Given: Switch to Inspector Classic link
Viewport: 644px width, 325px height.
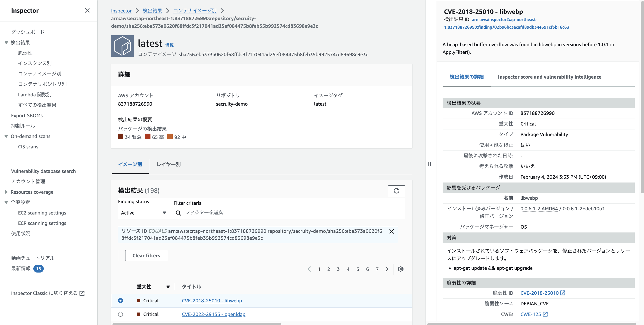Looking at the screenshot, I should point(48,293).
